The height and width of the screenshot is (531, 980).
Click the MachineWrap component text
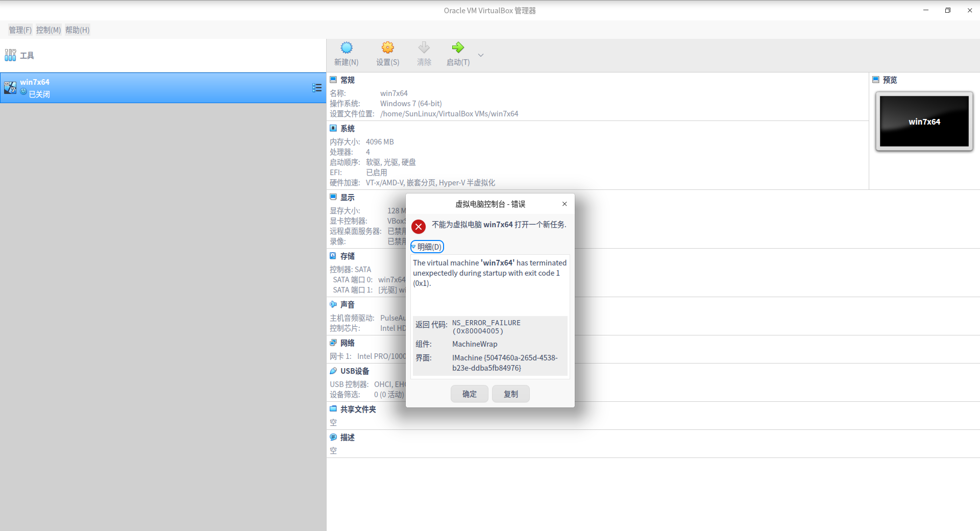[x=475, y=344]
